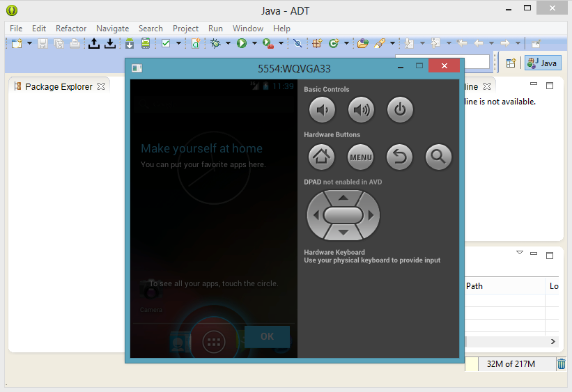Raise the volume in emulator Basic Controls

361,110
